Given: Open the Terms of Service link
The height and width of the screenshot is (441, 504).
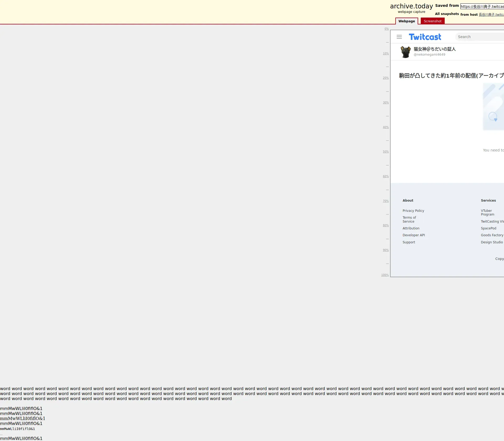Looking at the screenshot, I should [409, 219].
